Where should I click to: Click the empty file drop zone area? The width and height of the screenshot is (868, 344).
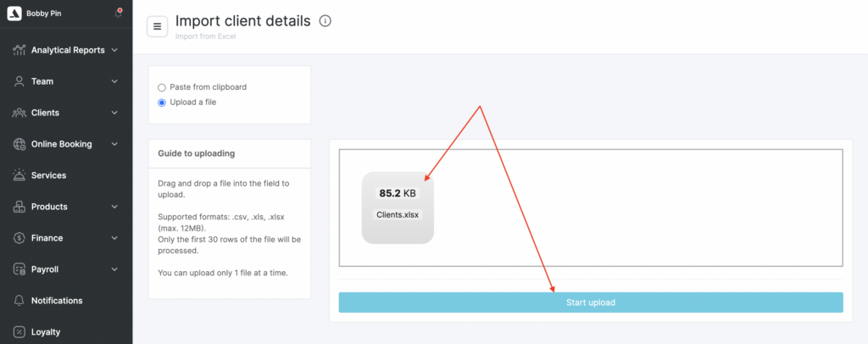pos(636,208)
